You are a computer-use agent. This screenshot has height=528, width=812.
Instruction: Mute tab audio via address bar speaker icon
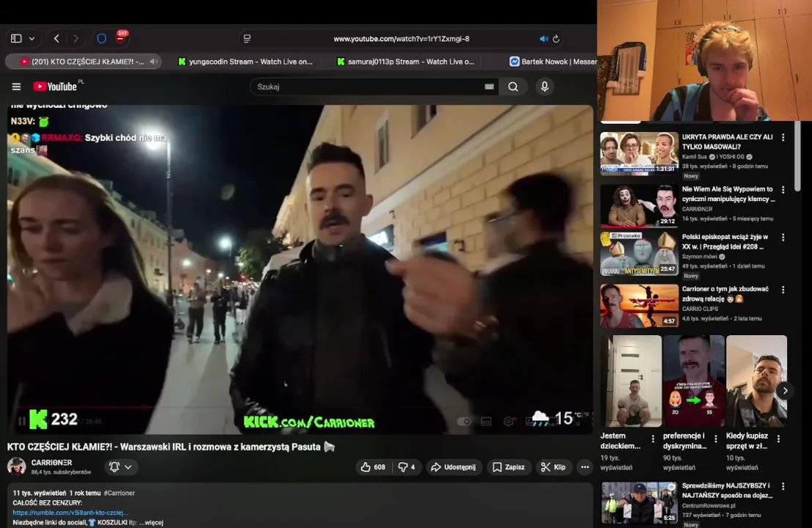coord(543,39)
